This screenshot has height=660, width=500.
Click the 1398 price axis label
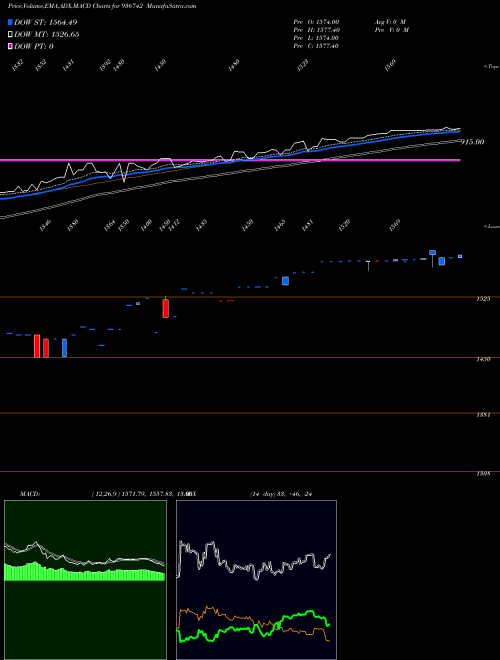point(484,474)
